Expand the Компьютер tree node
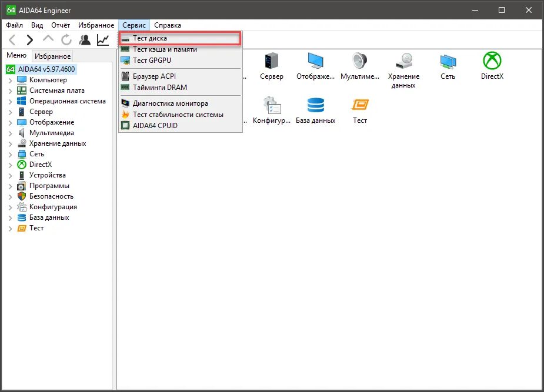The image size is (544, 392). pos(10,81)
